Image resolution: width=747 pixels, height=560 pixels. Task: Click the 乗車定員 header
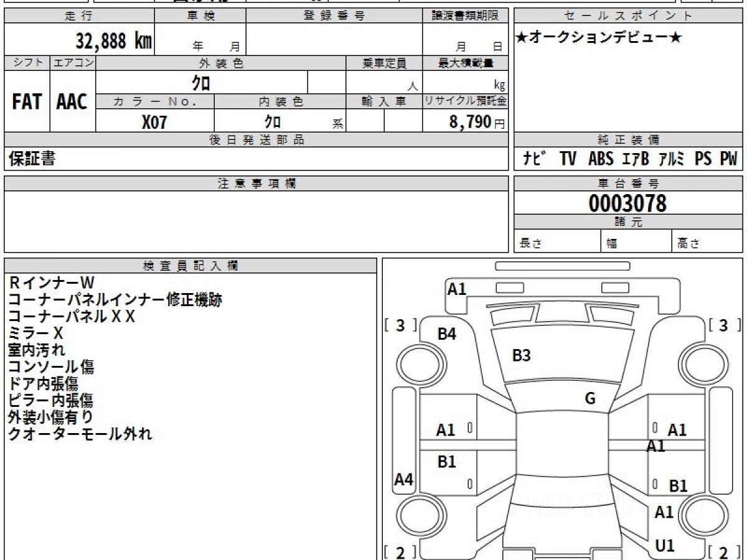(x=384, y=63)
